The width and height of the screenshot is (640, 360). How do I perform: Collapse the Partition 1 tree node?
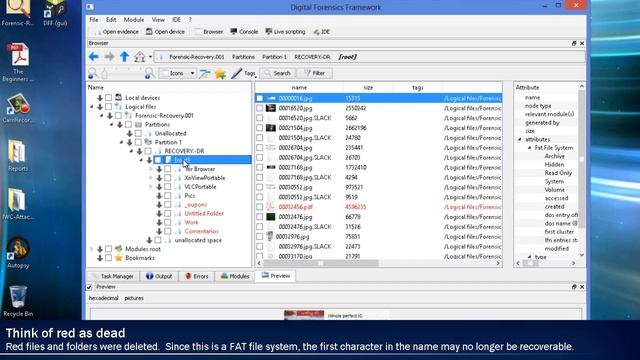[x=121, y=142]
